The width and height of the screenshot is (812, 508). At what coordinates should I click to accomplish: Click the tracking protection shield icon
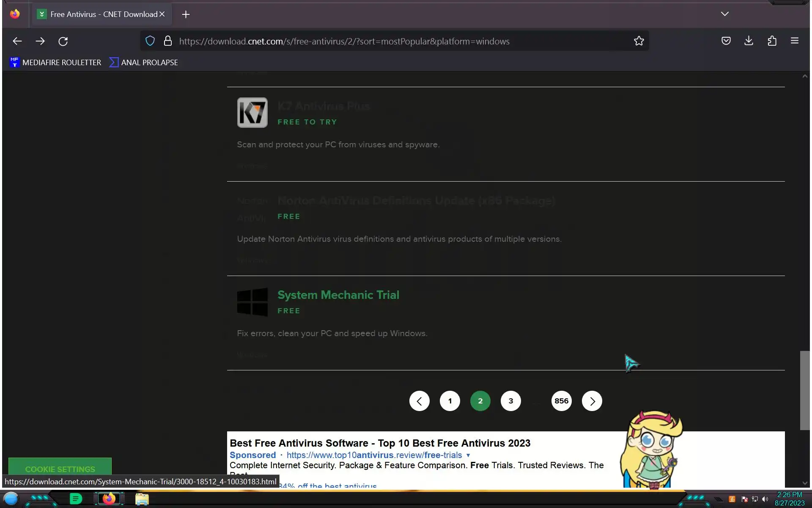(x=150, y=41)
